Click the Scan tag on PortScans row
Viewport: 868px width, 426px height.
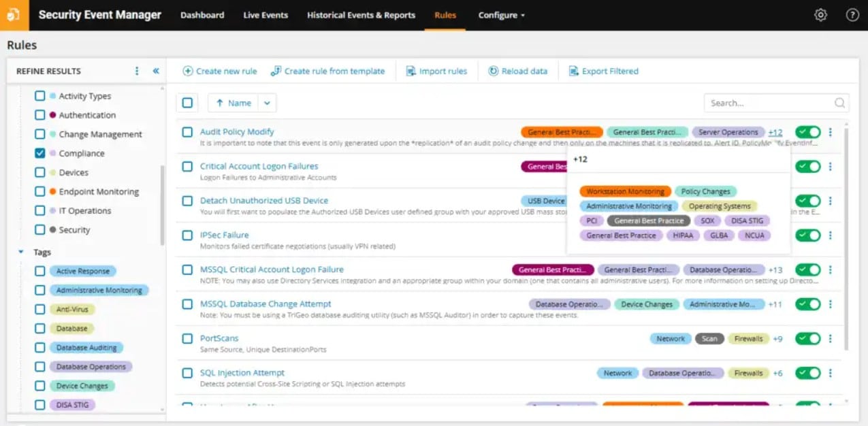[x=709, y=338]
